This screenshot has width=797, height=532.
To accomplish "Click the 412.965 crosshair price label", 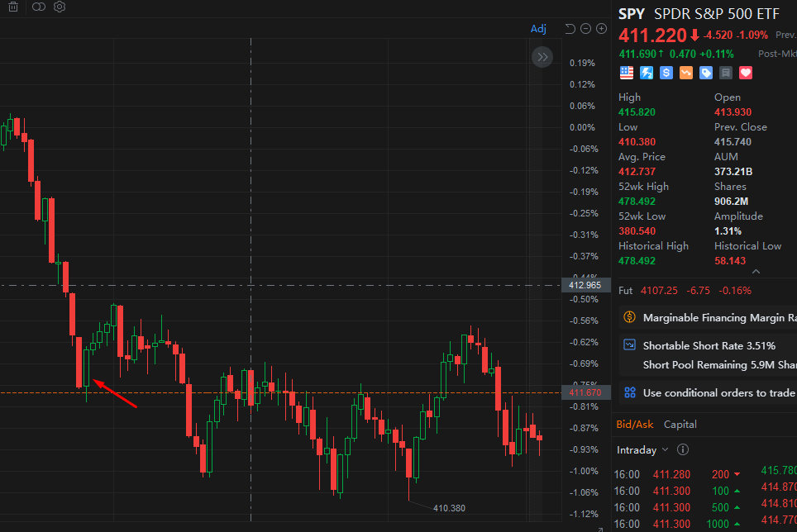I will pyautogui.click(x=585, y=285).
